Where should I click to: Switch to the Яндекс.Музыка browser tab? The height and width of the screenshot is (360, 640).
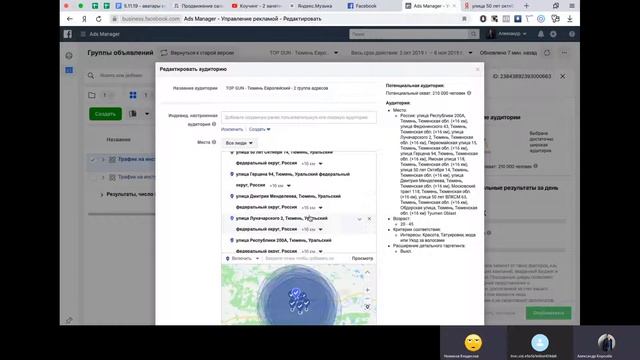(x=311, y=6)
